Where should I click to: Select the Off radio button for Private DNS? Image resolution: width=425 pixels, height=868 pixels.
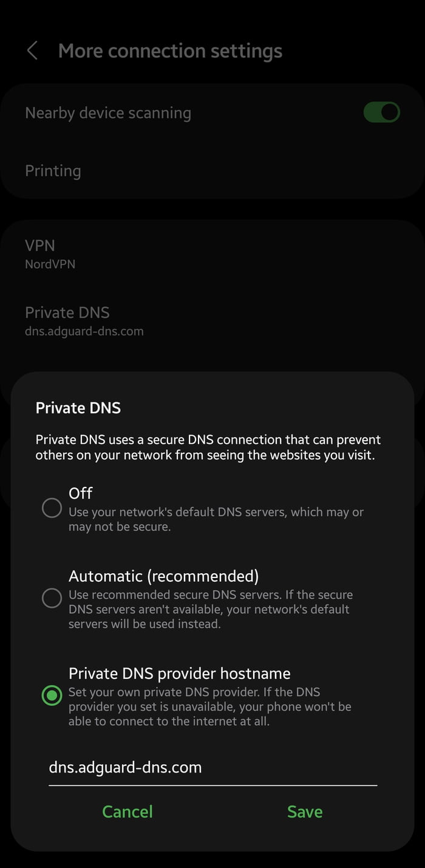tap(52, 508)
